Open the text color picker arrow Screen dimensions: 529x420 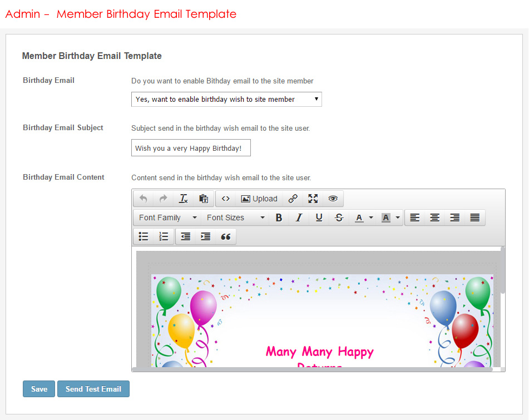click(x=371, y=218)
